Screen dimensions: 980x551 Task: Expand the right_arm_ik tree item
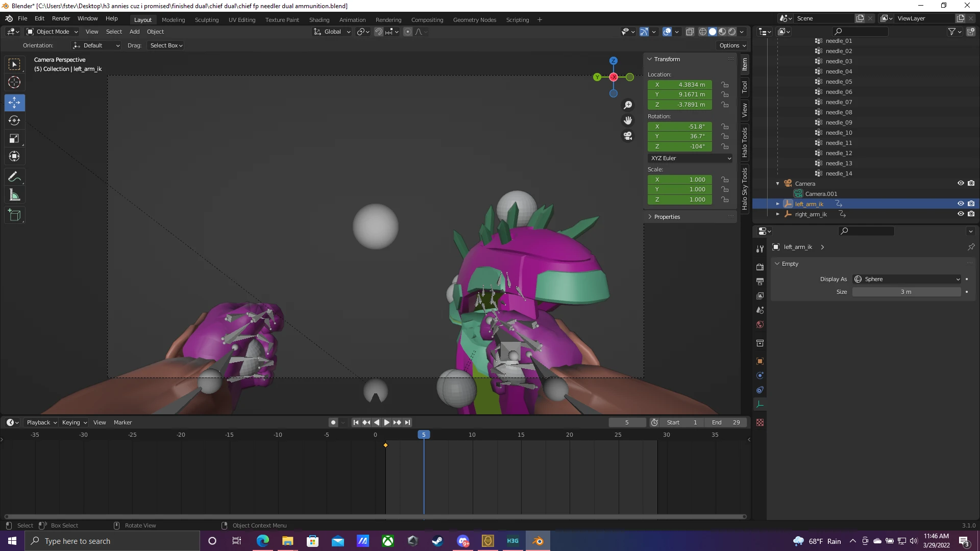(x=778, y=214)
